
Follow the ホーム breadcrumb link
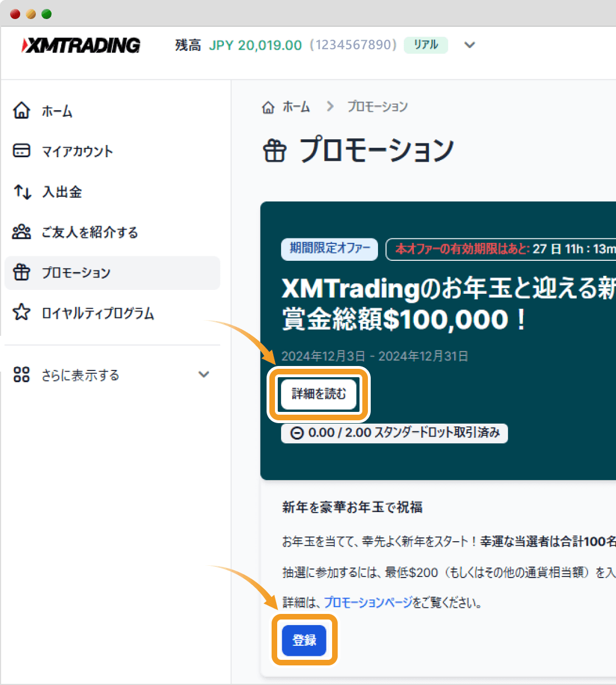(296, 106)
